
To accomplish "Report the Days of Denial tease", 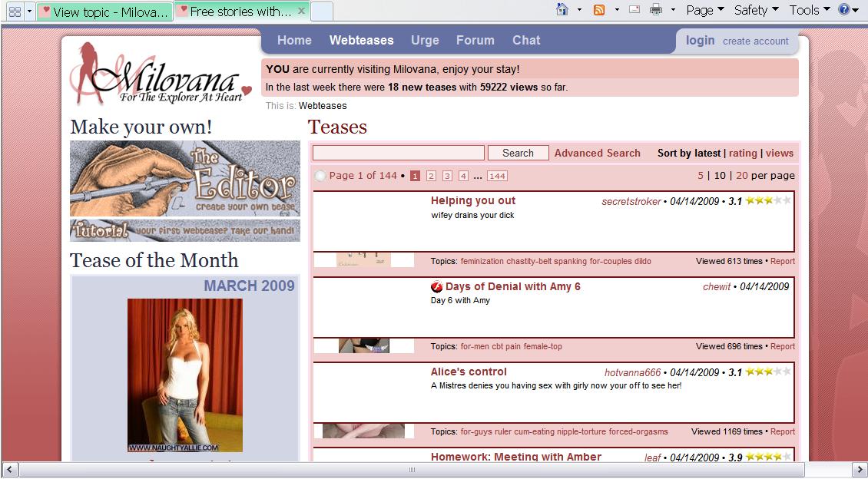I will 783,346.
